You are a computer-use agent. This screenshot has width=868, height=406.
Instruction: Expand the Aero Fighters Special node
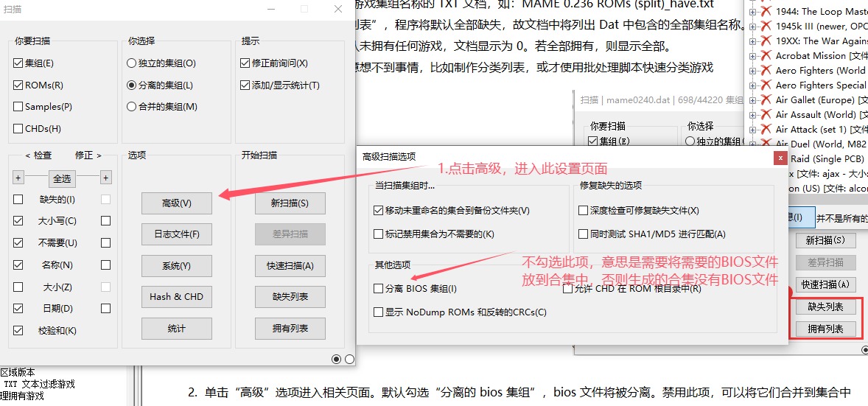point(752,85)
